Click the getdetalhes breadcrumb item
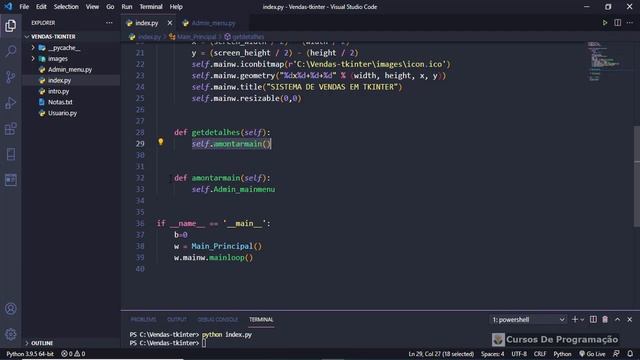 [244, 37]
